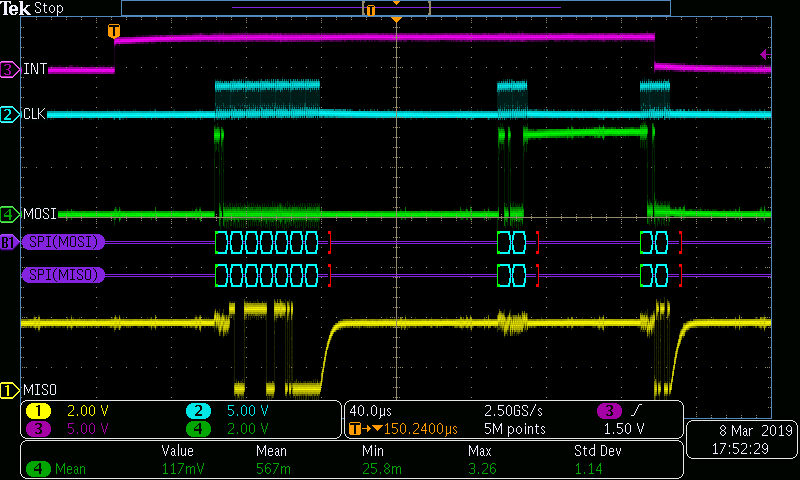Click the 25.8m min value
The image size is (800, 480).
[382, 469]
